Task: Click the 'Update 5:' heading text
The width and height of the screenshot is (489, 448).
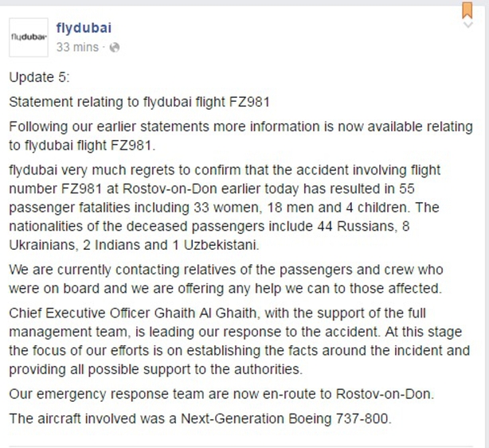Action: pyautogui.click(x=39, y=77)
